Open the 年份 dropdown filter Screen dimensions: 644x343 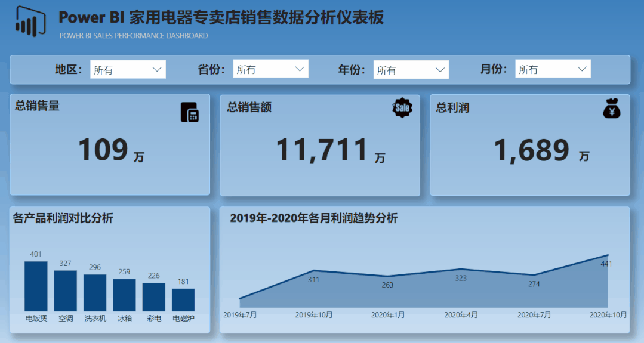pyautogui.click(x=411, y=70)
